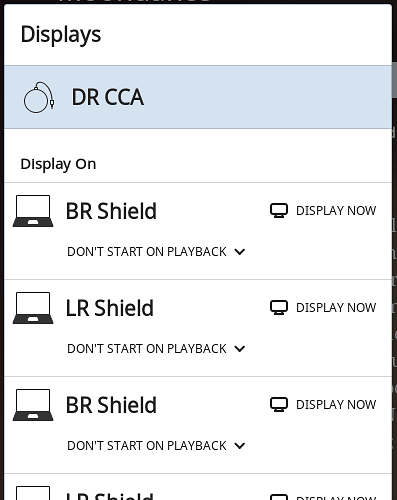
Task: Choose the first LR Shield display name
Action: click(x=110, y=308)
